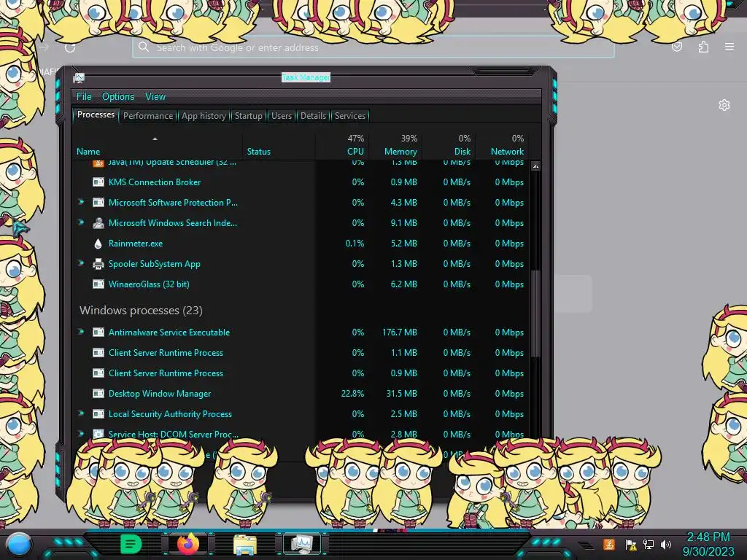Select the Rainmeter.exe process

point(300,244)
